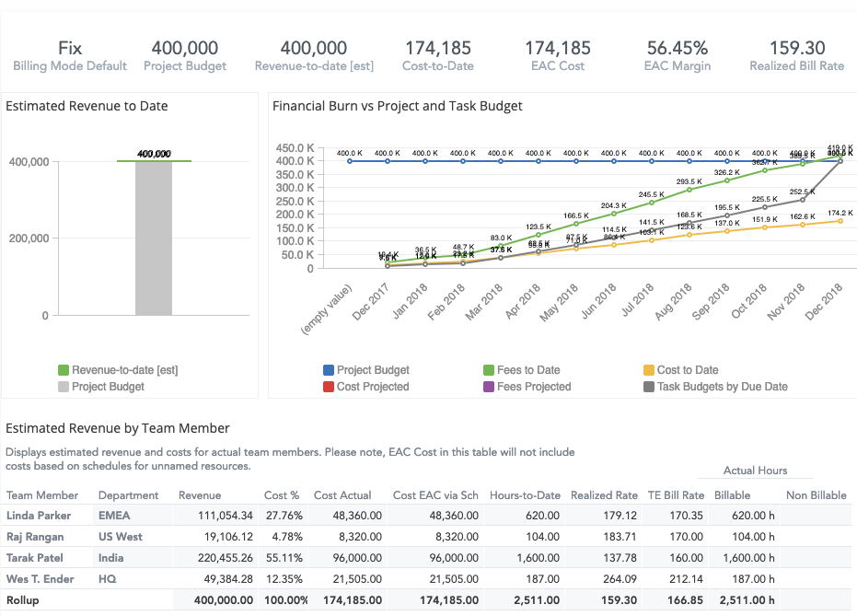Click the Cost Projected red legend swatch
Image resolution: width=857 pixels, height=616 pixels.
point(329,387)
